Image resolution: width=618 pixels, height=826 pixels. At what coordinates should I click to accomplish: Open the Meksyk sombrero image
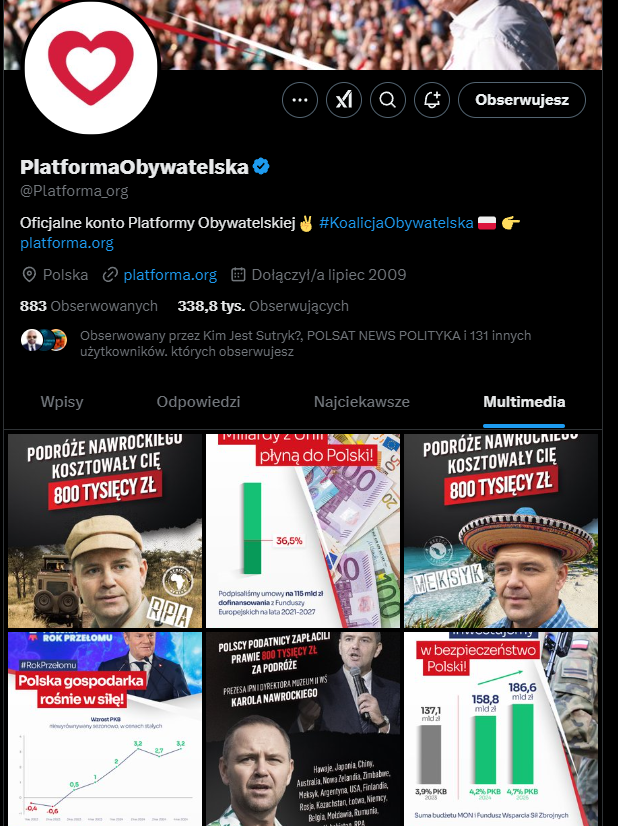pos(501,530)
